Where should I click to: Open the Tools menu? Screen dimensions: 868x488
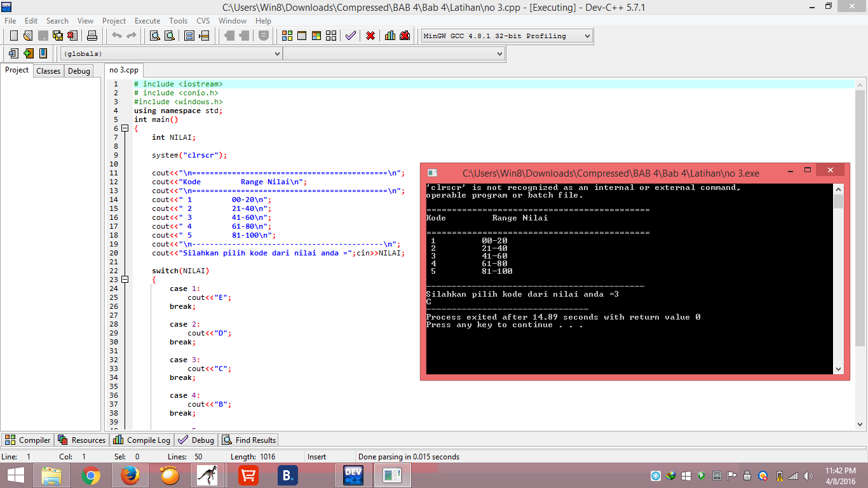[x=179, y=21]
